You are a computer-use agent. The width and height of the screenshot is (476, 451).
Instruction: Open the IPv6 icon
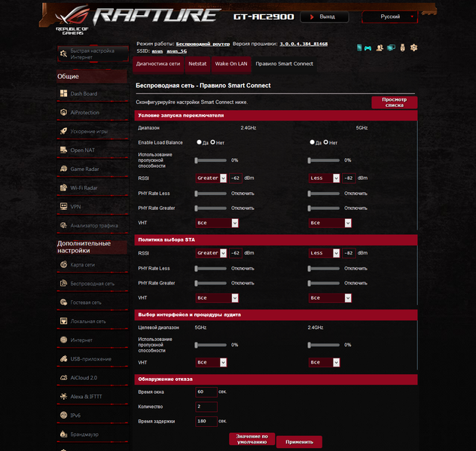click(63, 415)
